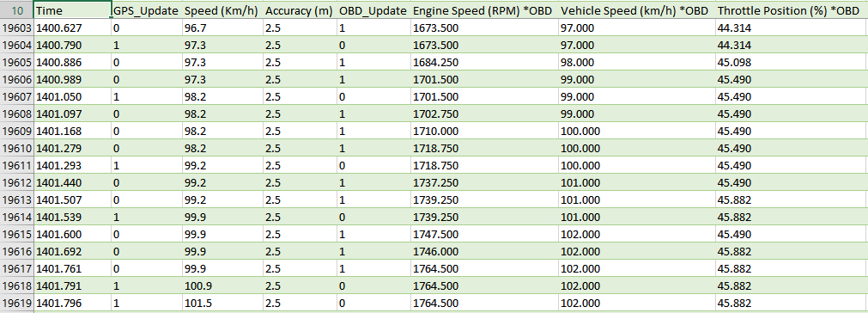Screen dimensions: 868x313
Task: Select row header 19611
Action: point(16,166)
